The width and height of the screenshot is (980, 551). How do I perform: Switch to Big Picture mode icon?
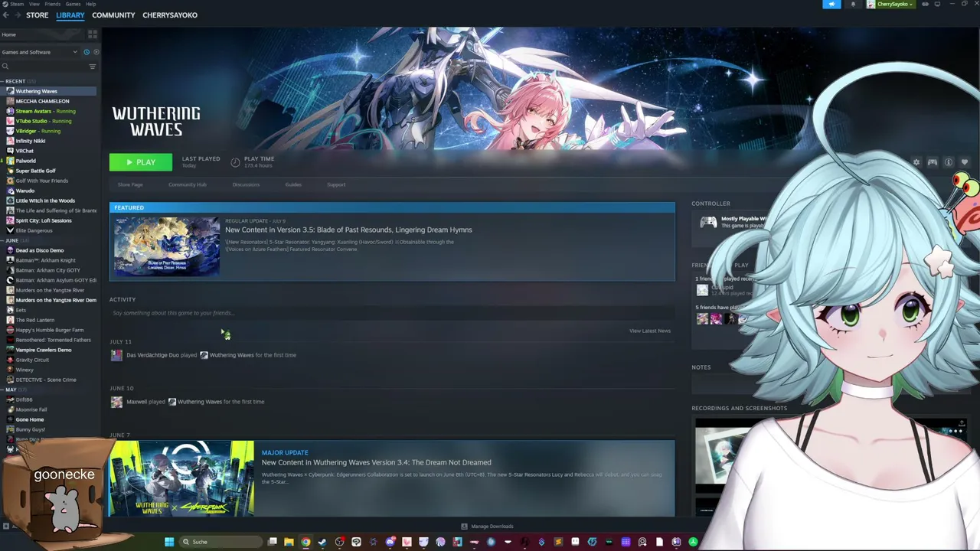936,5
